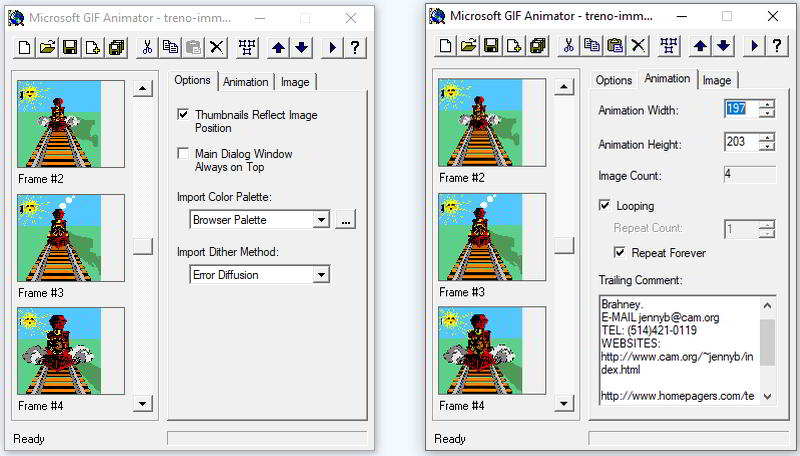Click Insert frame icon in left window
Screen dimensions: 800x456
(93, 48)
